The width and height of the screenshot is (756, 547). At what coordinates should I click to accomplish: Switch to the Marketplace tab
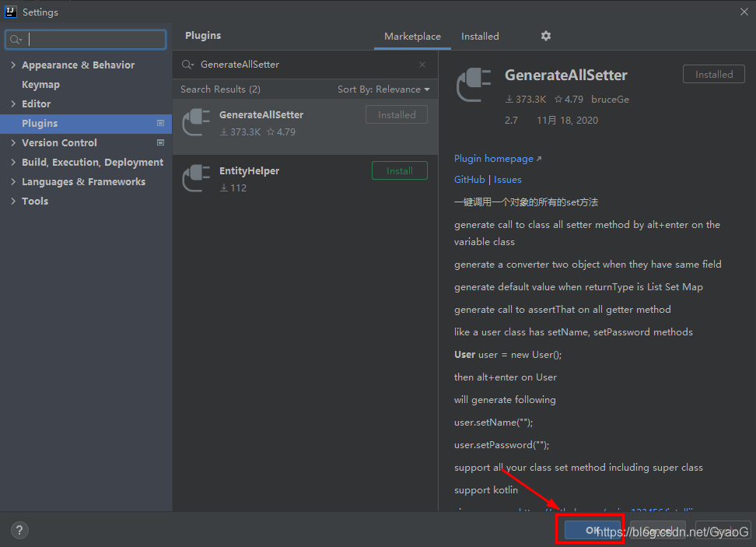412,36
